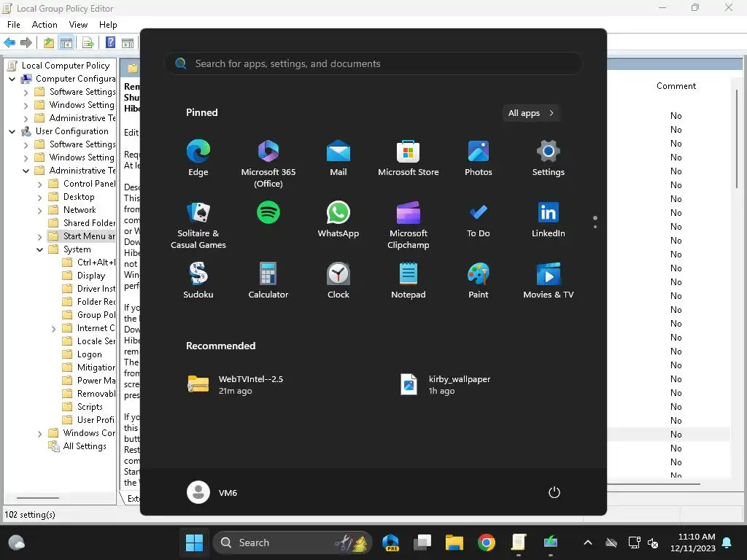Show All apps list

[x=531, y=113]
